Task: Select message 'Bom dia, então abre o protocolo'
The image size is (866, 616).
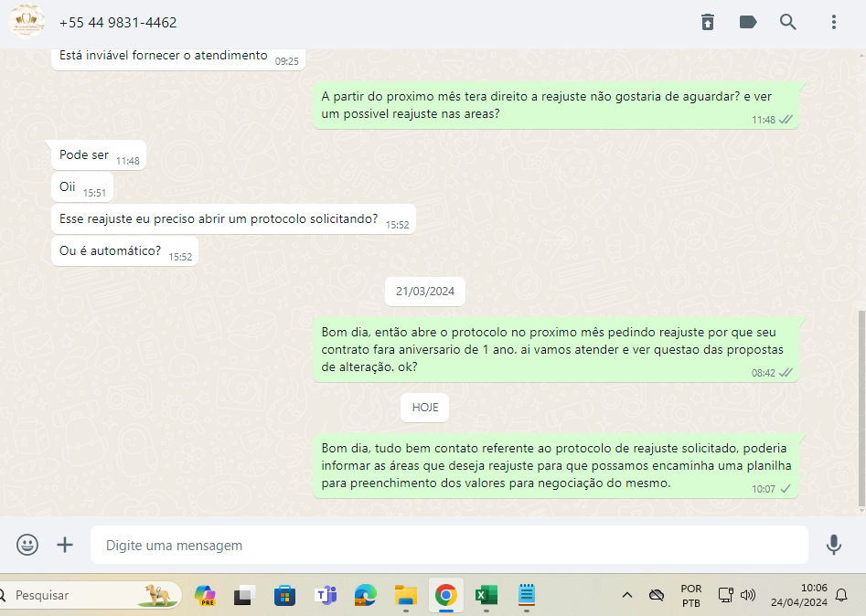Action: (556, 349)
